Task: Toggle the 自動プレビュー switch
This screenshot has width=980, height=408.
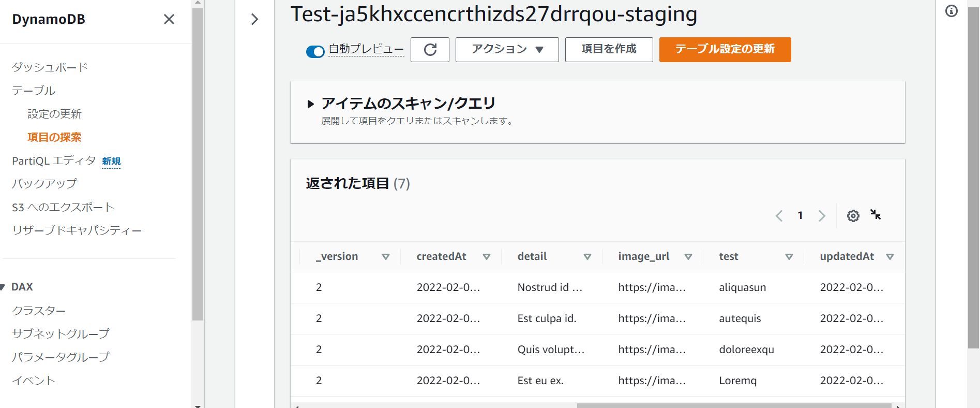Action: coord(315,51)
